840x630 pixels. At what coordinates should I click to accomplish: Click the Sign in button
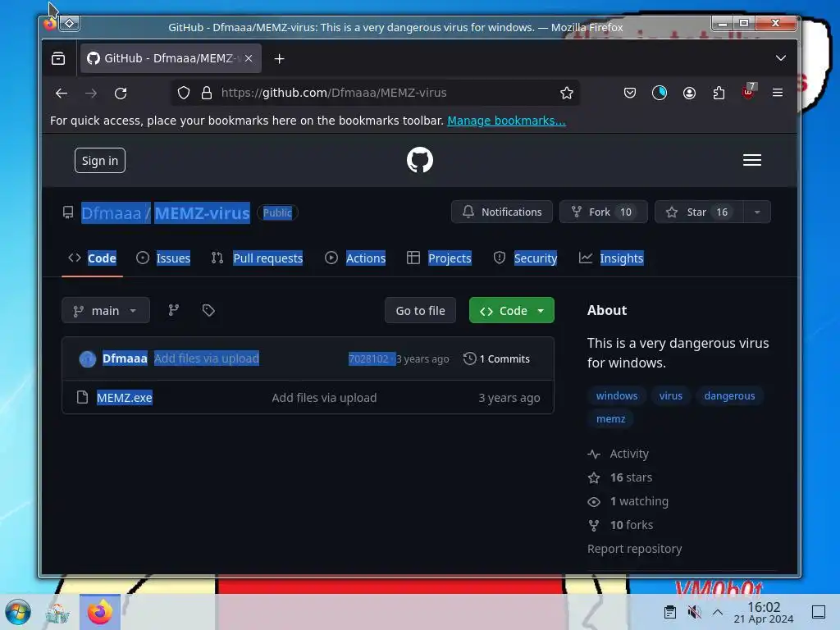coord(100,161)
